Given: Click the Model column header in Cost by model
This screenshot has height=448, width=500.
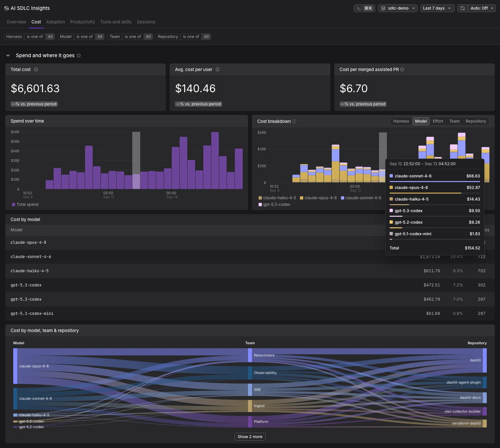Looking at the screenshot, I should 17,230.
